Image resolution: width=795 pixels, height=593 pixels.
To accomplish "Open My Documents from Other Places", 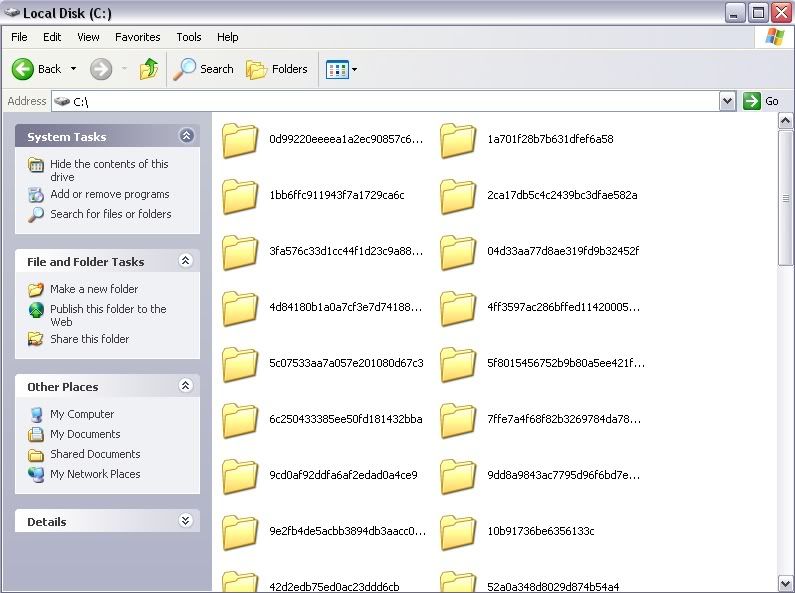I will [x=85, y=434].
